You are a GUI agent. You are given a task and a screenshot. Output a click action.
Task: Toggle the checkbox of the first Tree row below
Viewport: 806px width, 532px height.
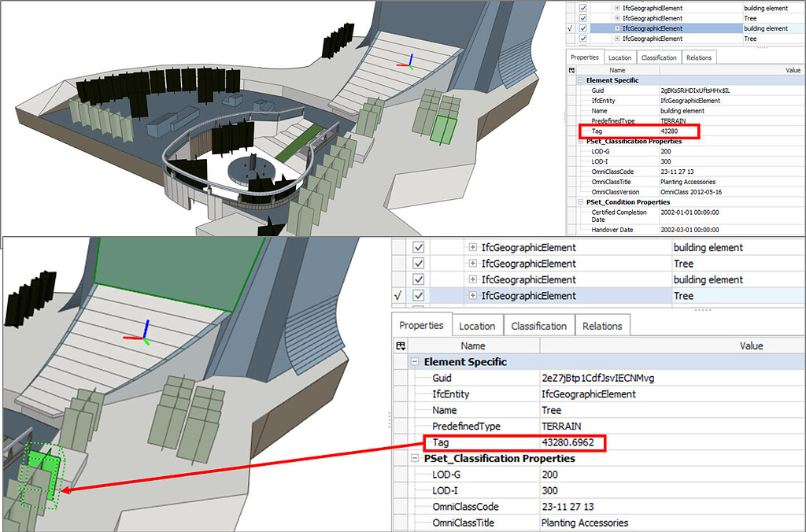click(x=418, y=263)
